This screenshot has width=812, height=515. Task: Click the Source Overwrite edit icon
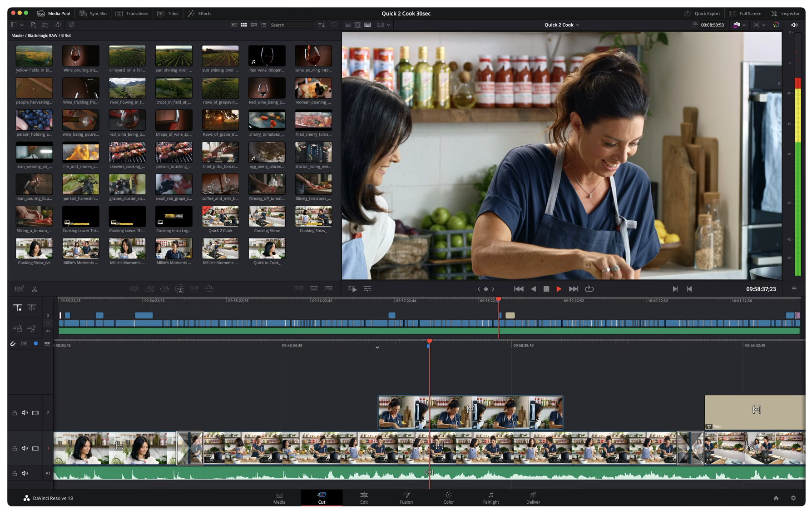tap(209, 289)
